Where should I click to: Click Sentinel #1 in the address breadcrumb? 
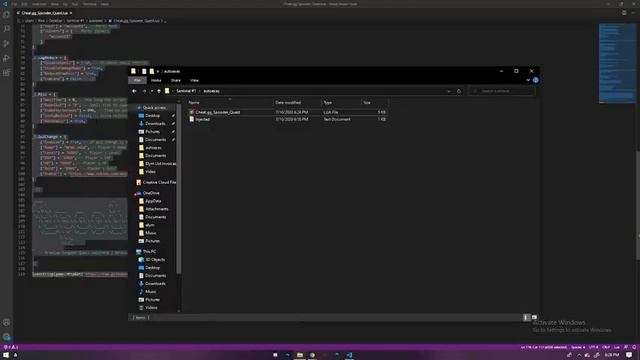pos(186,91)
